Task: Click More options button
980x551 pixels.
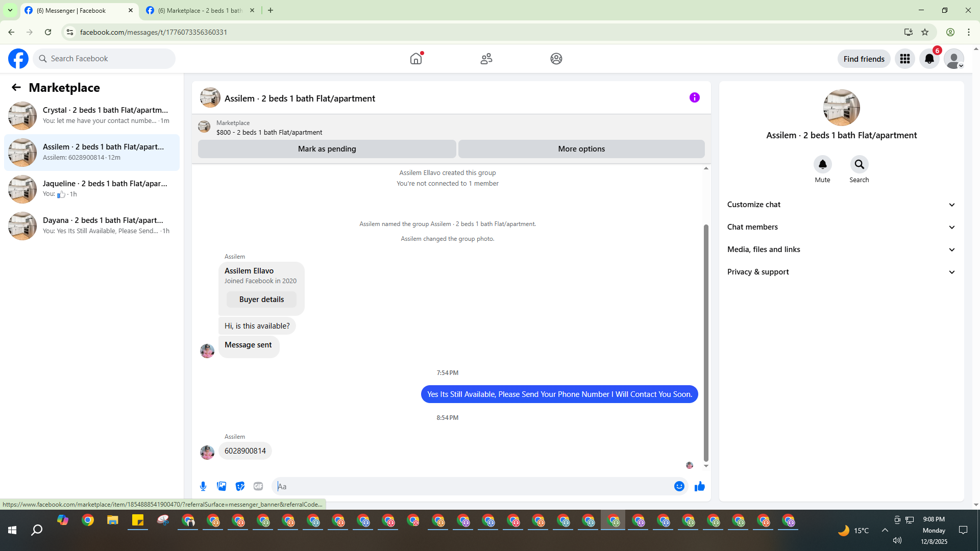Action: [x=581, y=149]
